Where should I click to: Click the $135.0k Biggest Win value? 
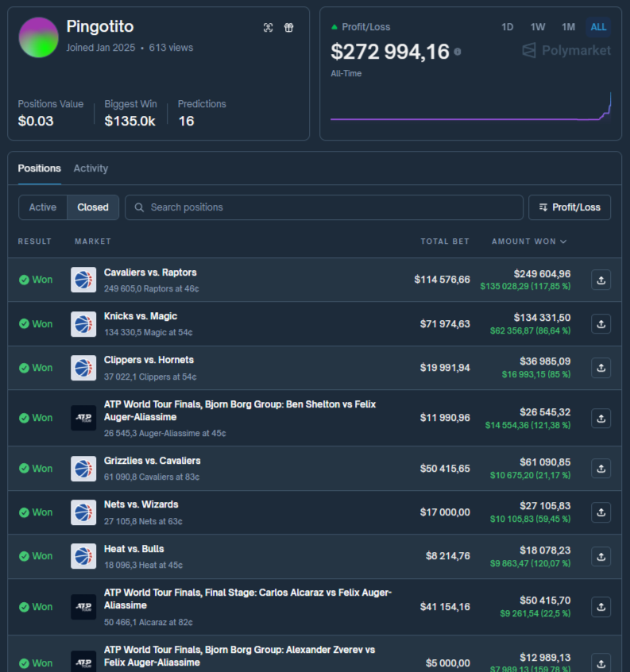pyautogui.click(x=129, y=122)
